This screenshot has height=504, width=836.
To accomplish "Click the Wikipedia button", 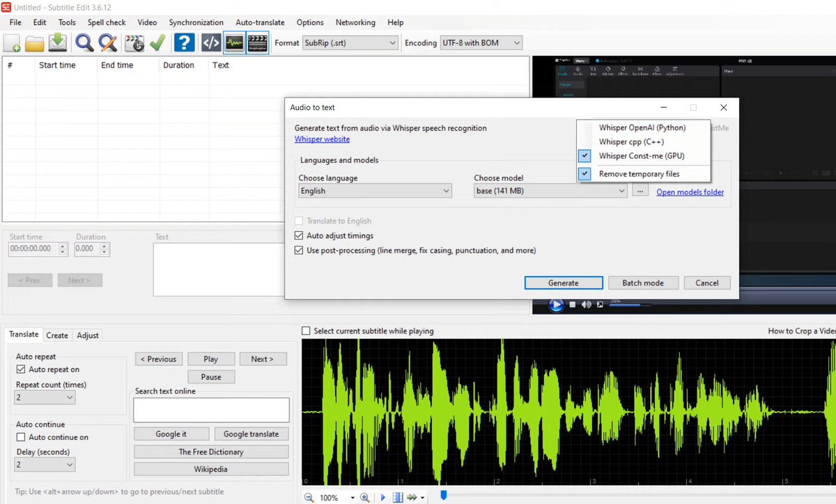I will pos(211,469).
